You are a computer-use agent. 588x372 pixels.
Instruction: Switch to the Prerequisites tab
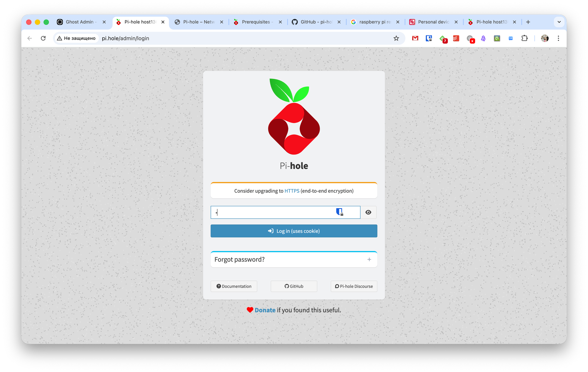[256, 22]
